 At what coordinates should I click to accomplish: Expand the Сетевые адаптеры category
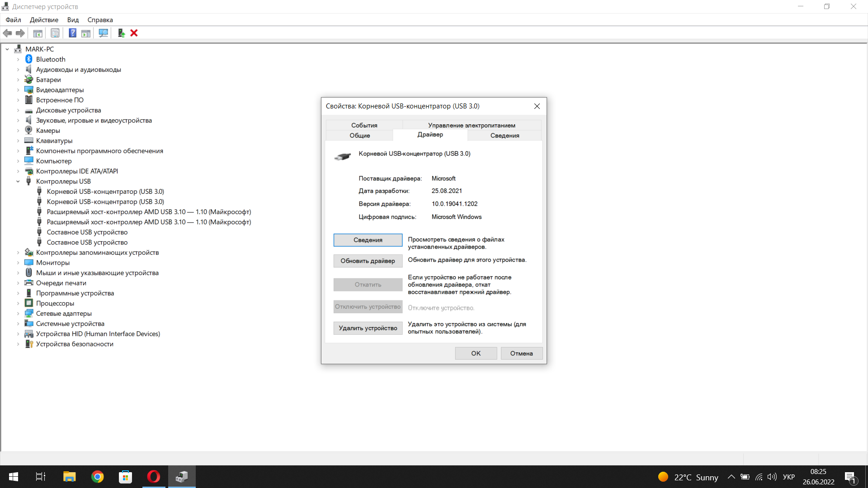pyautogui.click(x=18, y=314)
